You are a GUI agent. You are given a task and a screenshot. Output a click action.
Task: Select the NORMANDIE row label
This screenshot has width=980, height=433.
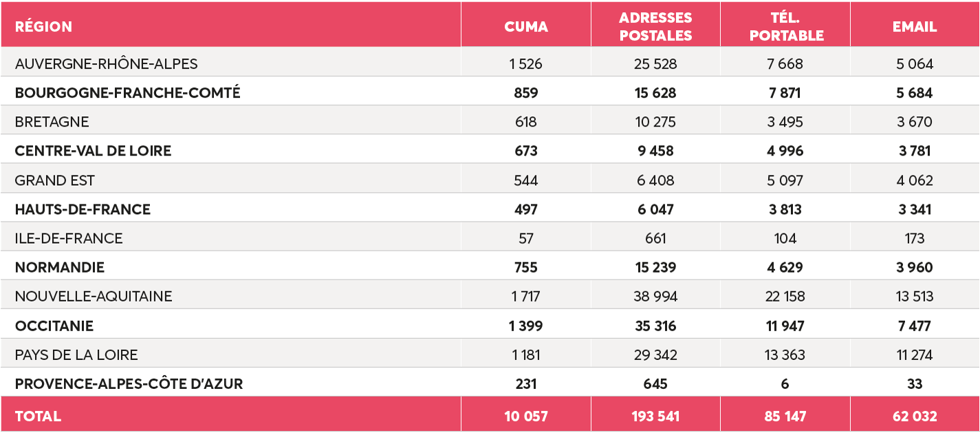pyautogui.click(x=60, y=267)
